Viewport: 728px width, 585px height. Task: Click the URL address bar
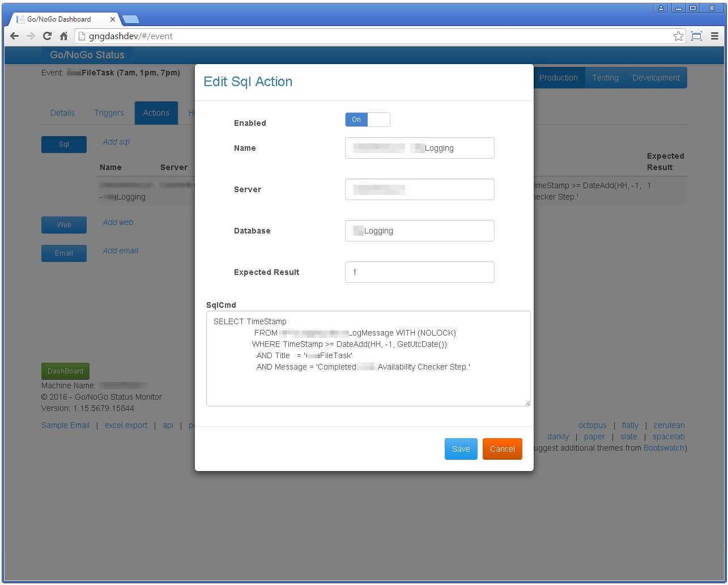pos(374,36)
